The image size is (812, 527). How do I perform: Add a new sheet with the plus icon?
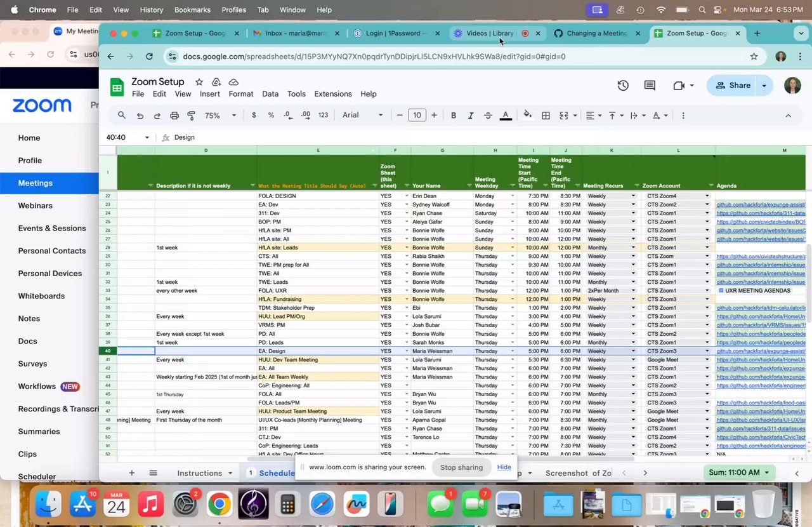click(132, 473)
